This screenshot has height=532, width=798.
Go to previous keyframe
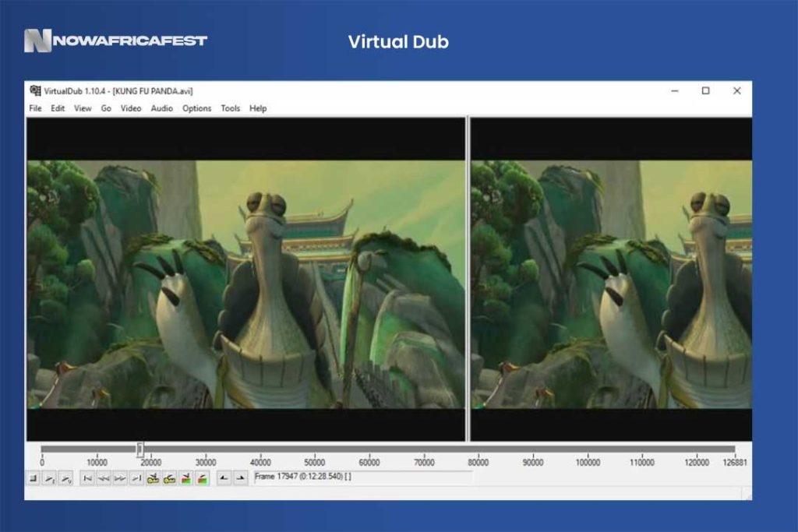click(154, 478)
